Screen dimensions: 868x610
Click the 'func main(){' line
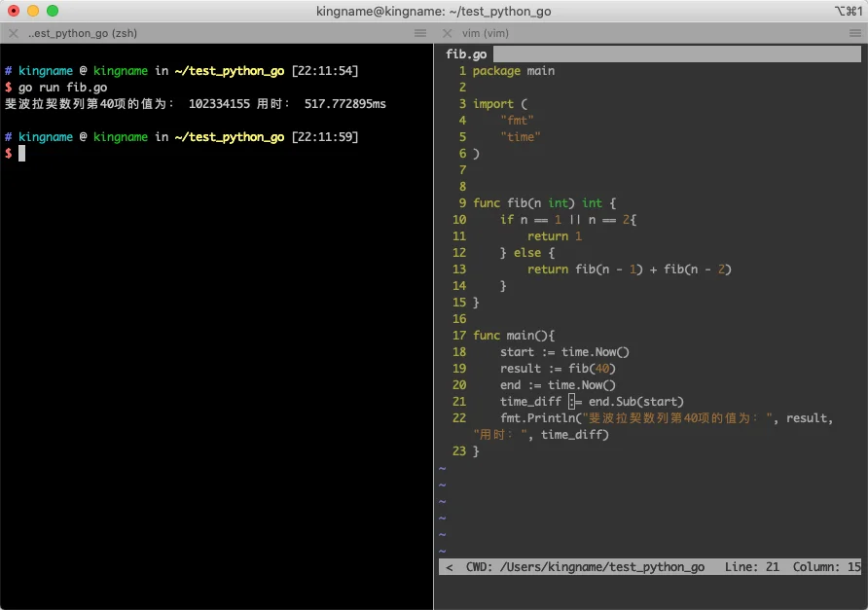(513, 336)
